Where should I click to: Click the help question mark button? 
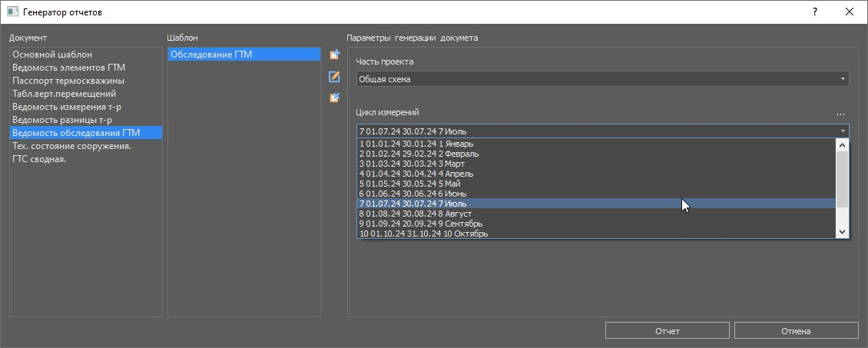pos(814,12)
